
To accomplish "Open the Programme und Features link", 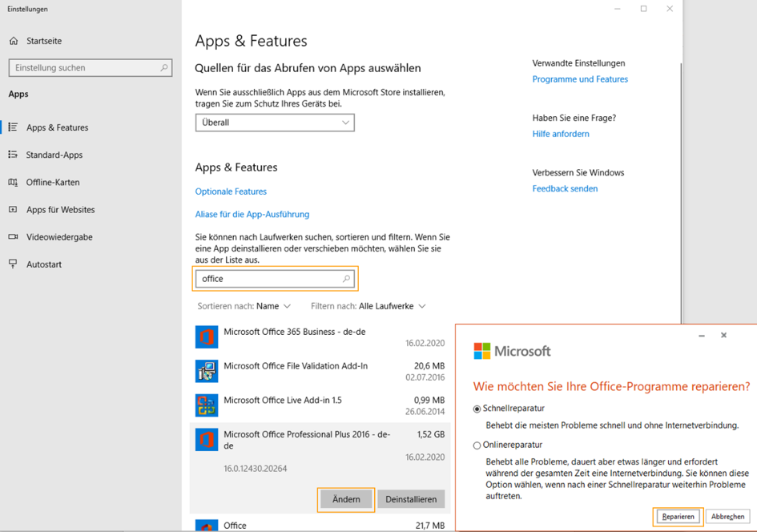I will (580, 79).
